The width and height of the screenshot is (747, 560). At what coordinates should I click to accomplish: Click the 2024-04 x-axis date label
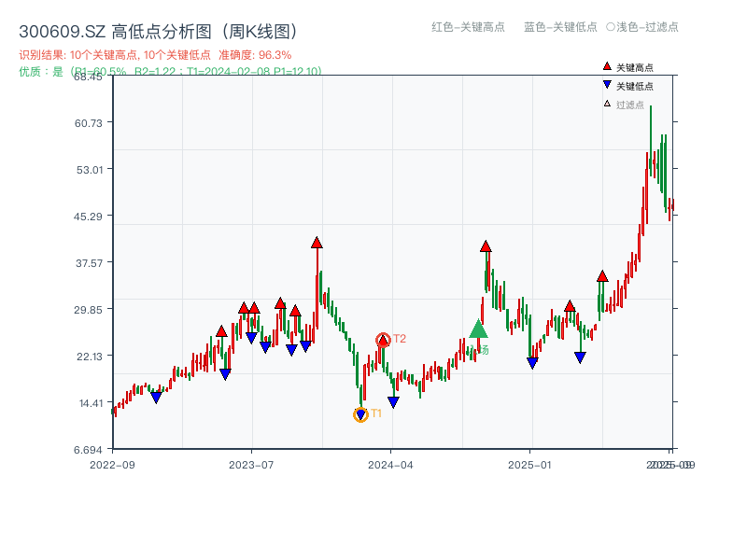pos(390,465)
